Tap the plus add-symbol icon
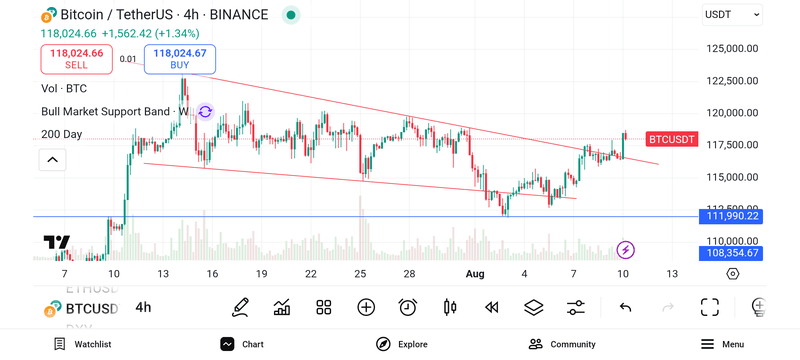The width and height of the screenshot is (800, 360). pyautogui.click(x=366, y=307)
